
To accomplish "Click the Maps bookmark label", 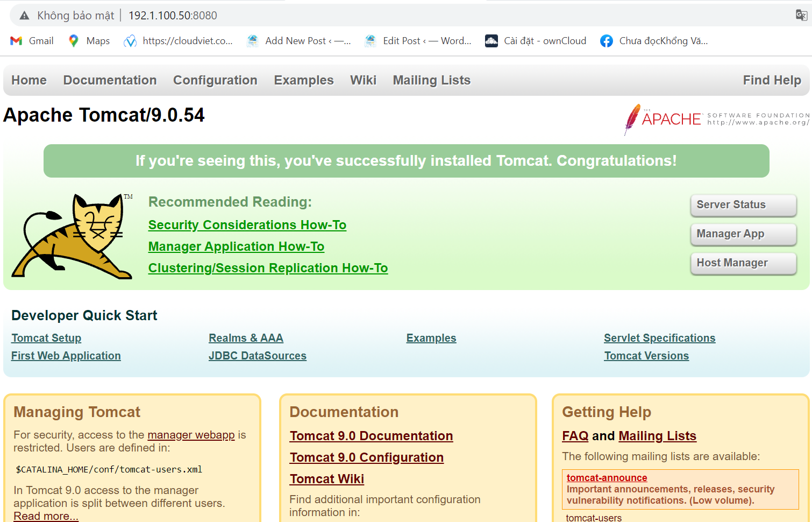I will [x=98, y=41].
